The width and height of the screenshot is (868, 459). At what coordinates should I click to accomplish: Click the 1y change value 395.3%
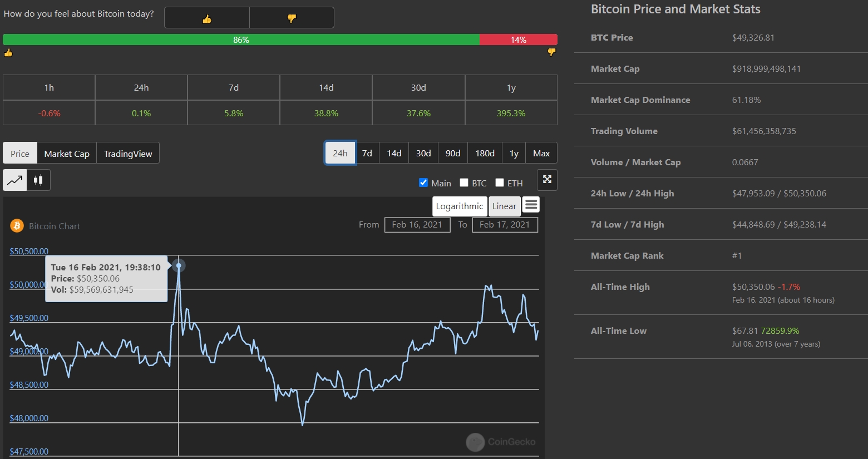511,113
